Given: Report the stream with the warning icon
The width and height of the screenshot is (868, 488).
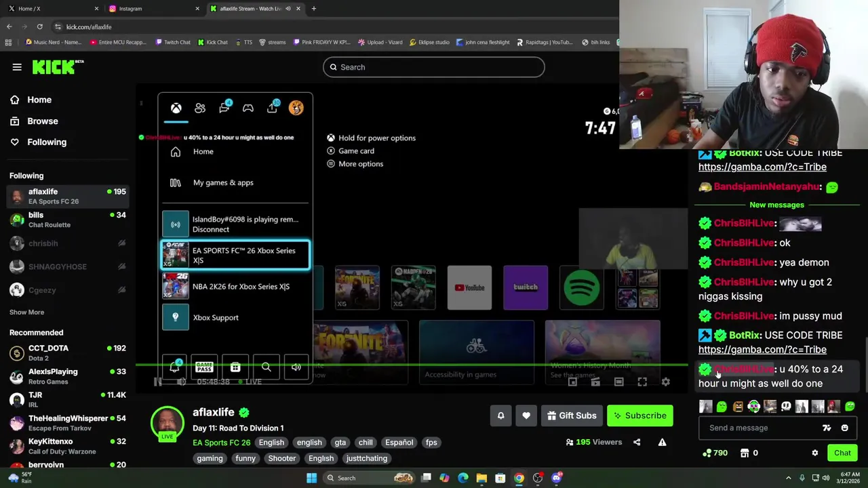Looking at the screenshot, I should pyautogui.click(x=662, y=442).
